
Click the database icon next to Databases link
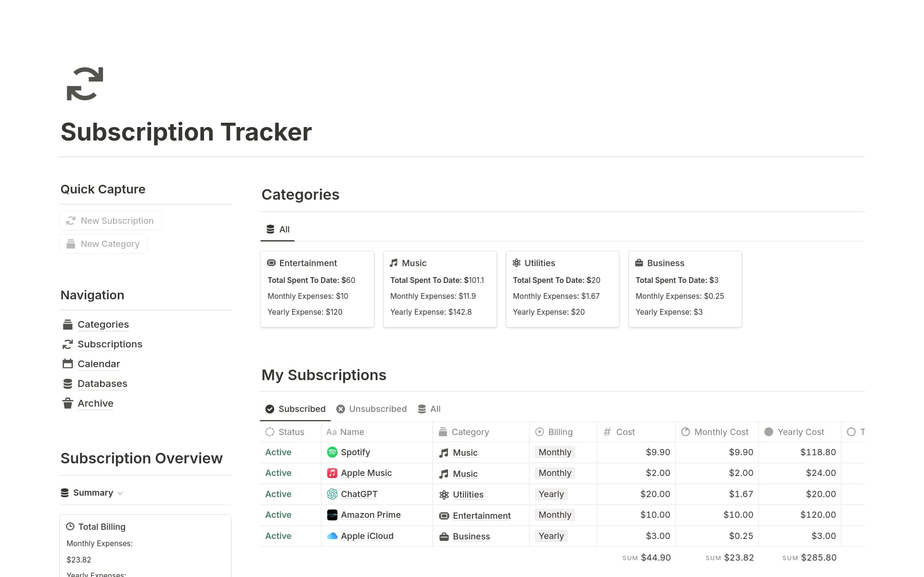point(68,384)
